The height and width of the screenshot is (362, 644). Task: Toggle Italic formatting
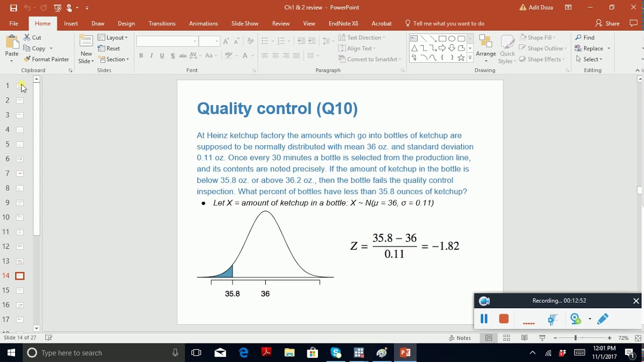pyautogui.click(x=151, y=56)
